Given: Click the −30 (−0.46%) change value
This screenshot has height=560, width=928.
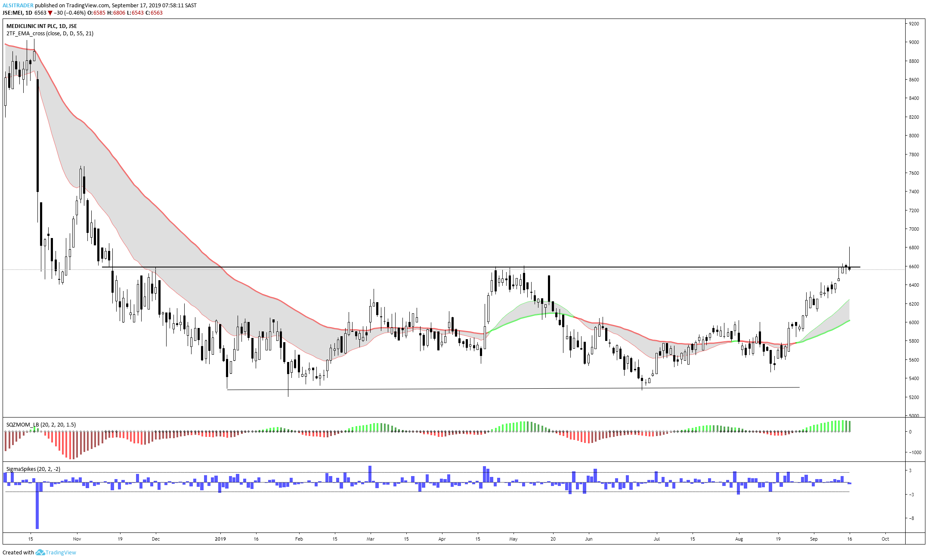Looking at the screenshot, I should [x=70, y=13].
